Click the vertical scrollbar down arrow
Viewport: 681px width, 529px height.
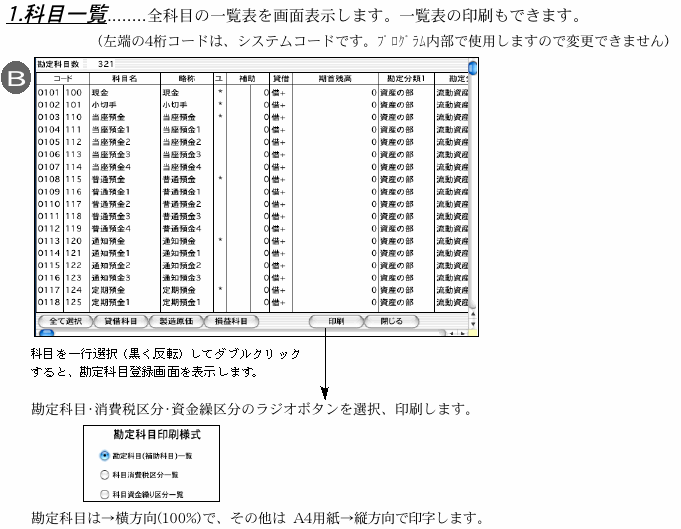[x=472, y=321]
